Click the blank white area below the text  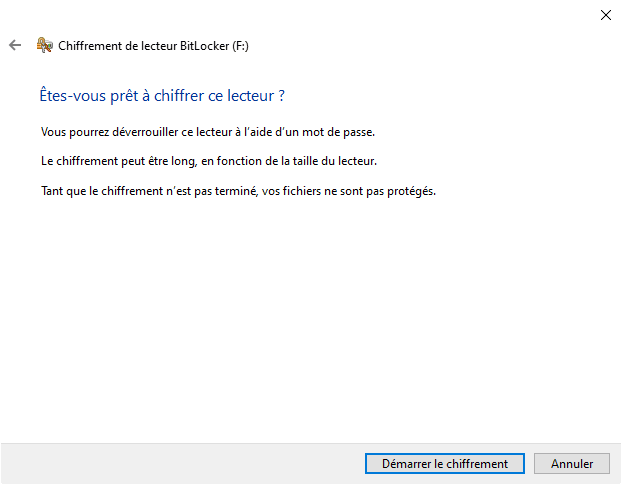pos(310,320)
